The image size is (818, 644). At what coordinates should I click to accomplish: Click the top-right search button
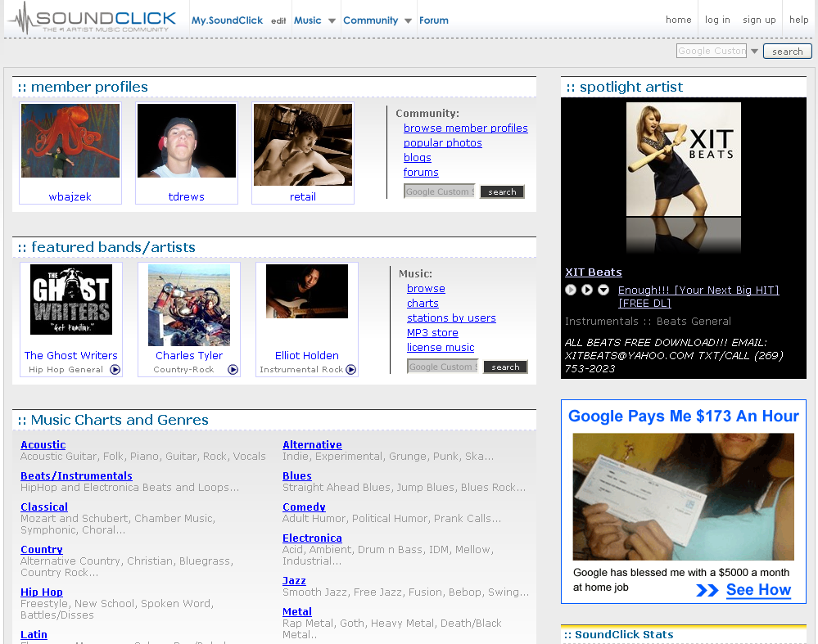[787, 51]
